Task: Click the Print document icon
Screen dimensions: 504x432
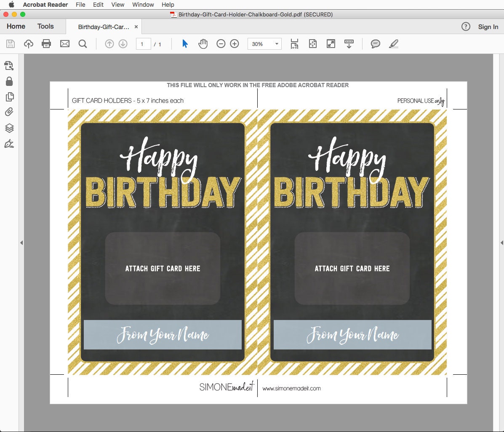Action: coord(46,44)
